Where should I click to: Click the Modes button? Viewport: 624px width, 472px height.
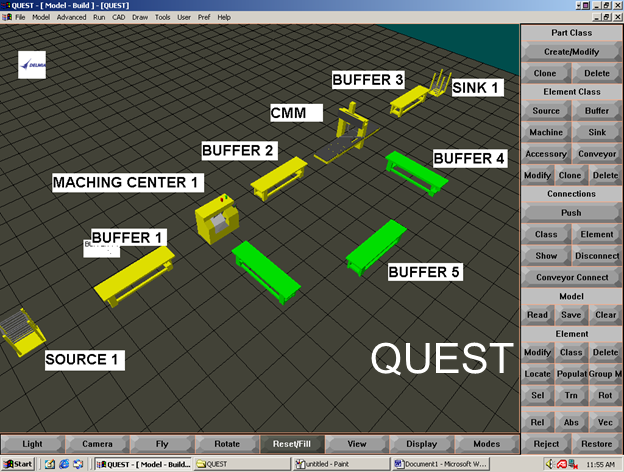click(x=486, y=444)
